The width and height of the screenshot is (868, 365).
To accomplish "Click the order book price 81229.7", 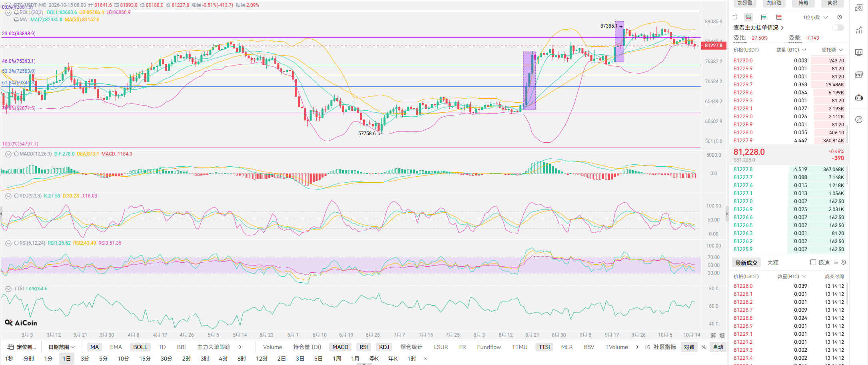I will click(x=743, y=85).
